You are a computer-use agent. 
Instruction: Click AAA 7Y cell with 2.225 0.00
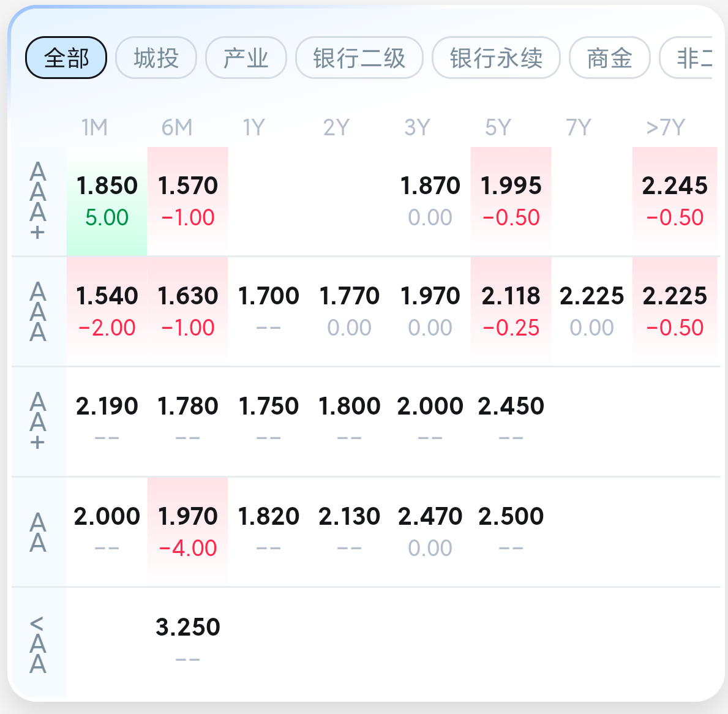click(591, 312)
